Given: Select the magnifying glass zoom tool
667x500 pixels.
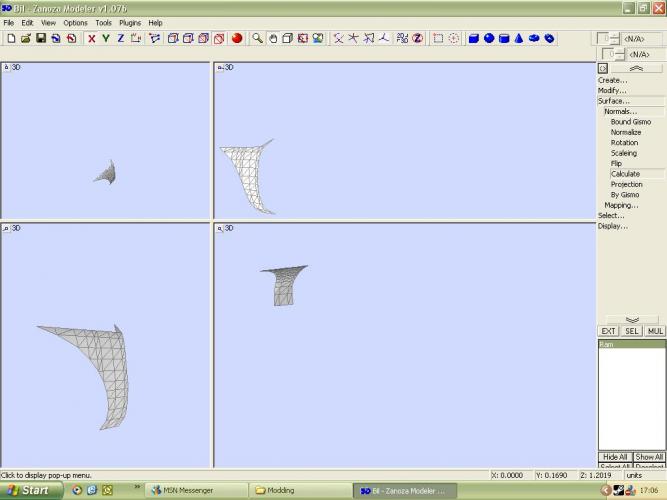Looking at the screenshot, I should click(x=257, y=38).
